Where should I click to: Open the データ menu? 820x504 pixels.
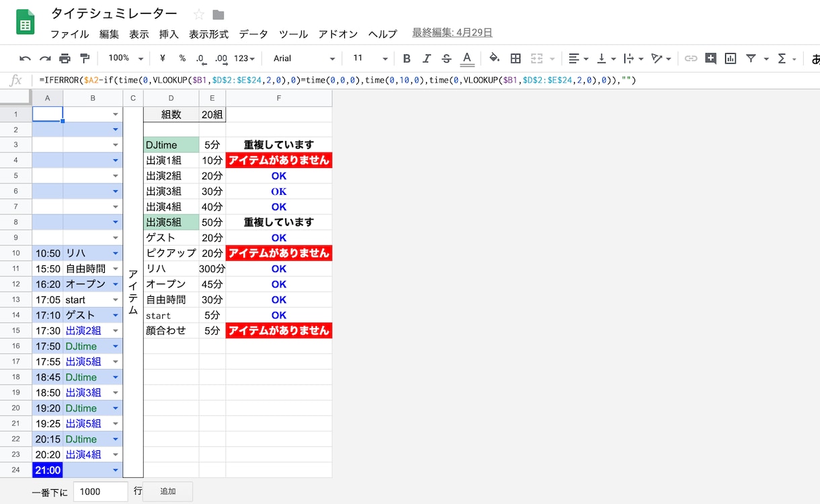point(253,34)
